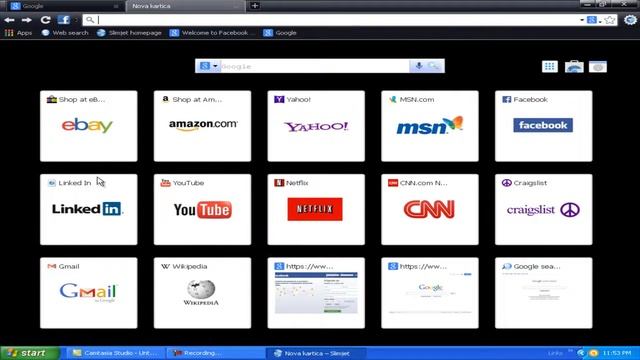This screenshot has width=640, height=360.
Task: Click the Windows start button
Action: [x=29, y=353]
